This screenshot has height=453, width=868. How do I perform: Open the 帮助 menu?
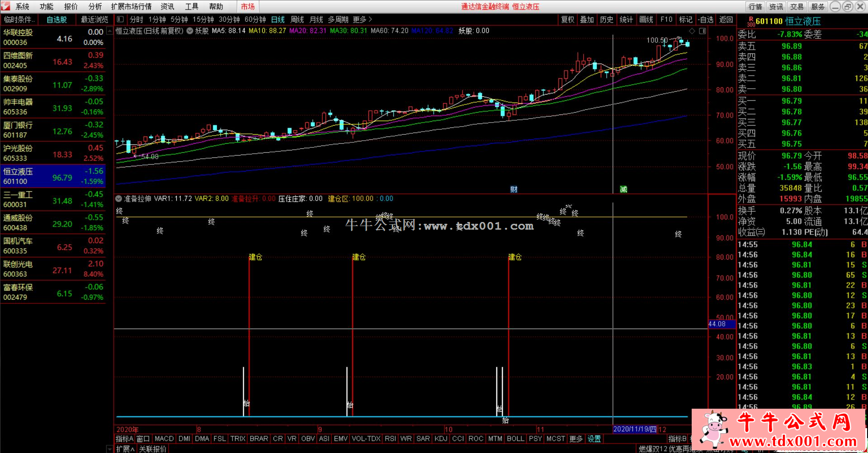[216, 6]
